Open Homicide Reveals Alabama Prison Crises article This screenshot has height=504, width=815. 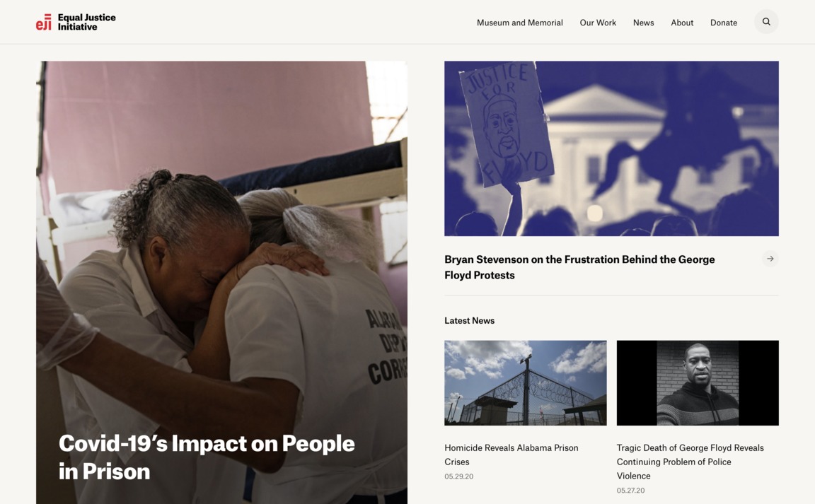click(x=511, y=455)
